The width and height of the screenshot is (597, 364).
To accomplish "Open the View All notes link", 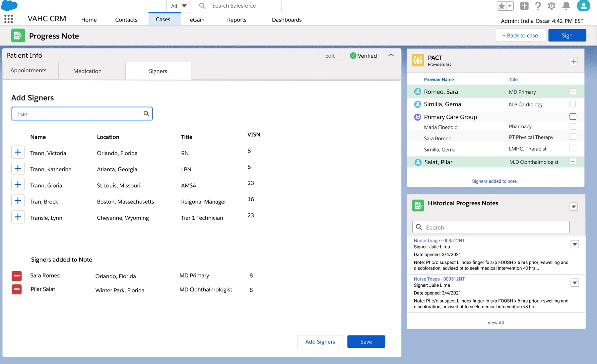I will coord(496,323).
